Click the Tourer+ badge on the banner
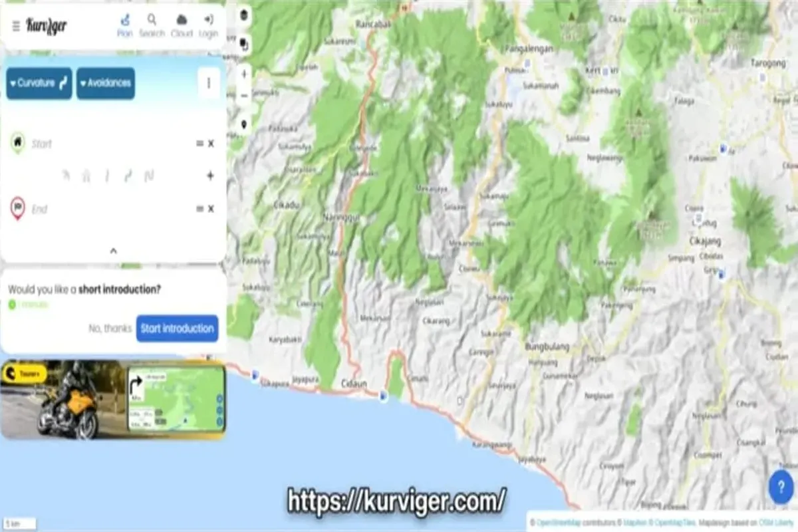This screenshot has height=532, width=798. coord(24,374)
